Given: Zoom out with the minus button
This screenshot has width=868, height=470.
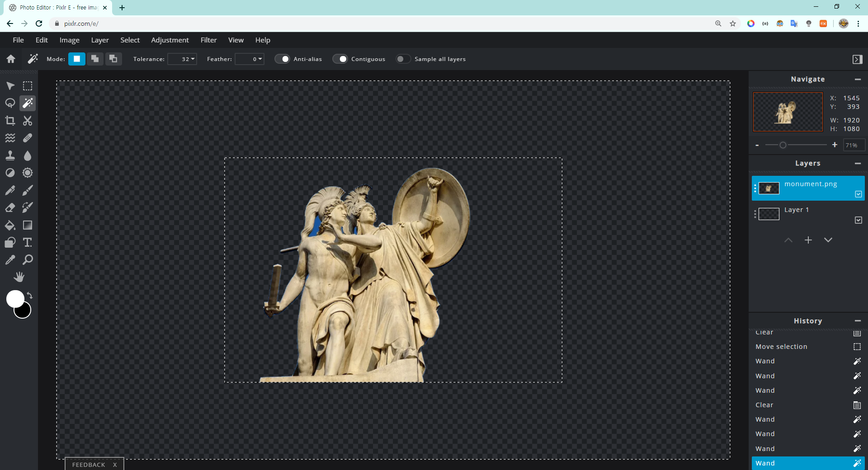Looking at the screenshot, I should point(757,145).
